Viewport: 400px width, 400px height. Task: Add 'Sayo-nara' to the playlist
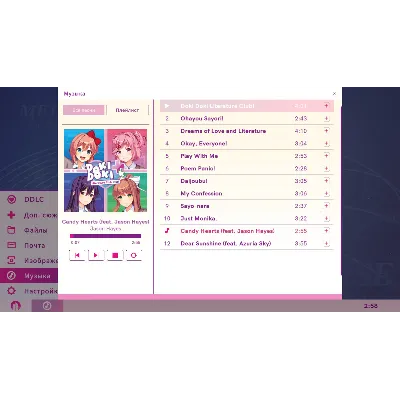(326, 206)
